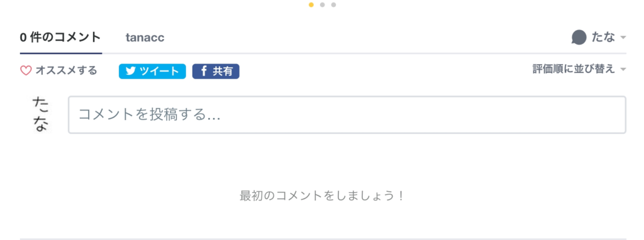
Task: Go to the third carousel dot
Action: click(333, 5)
